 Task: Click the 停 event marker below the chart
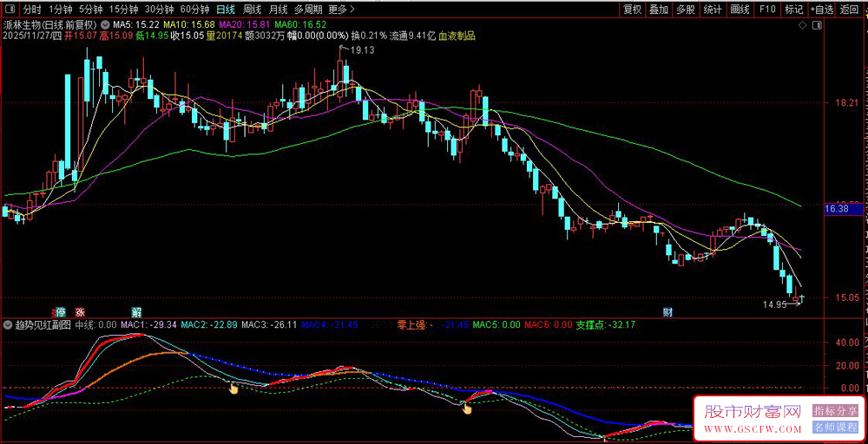pyautogui.click(x=60, y=311)
